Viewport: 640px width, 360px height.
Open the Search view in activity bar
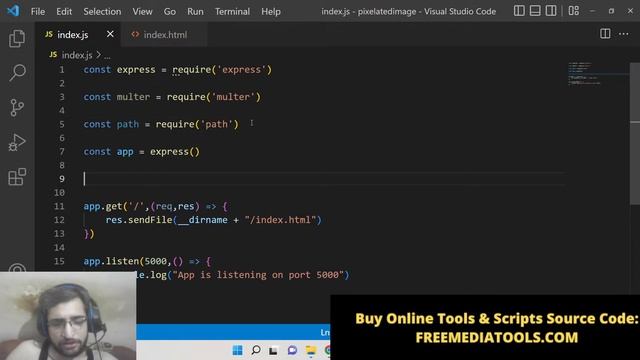[x=17, y=73]
